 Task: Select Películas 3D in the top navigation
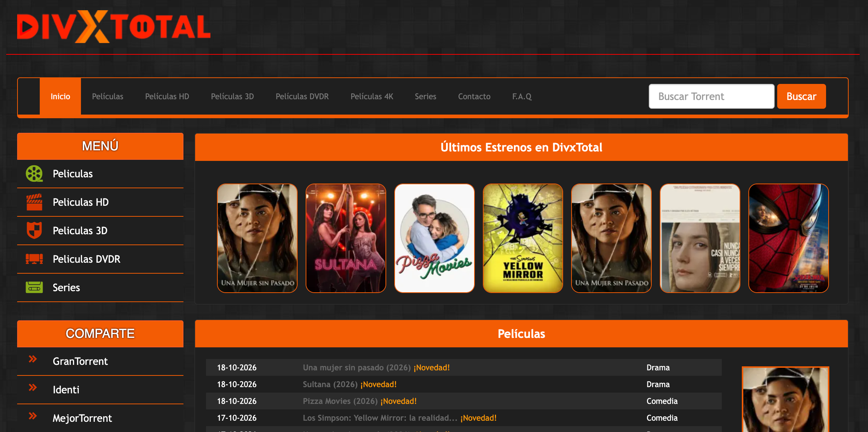tap(232, 96)
